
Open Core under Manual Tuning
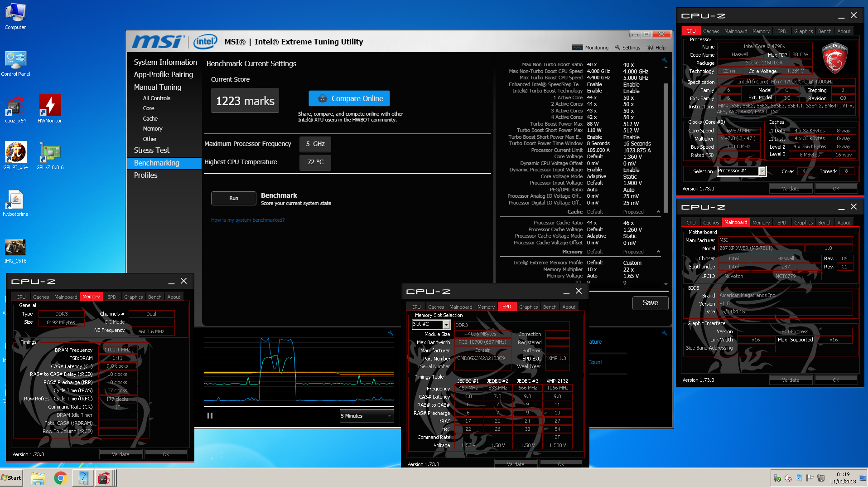tap(149, 108)
